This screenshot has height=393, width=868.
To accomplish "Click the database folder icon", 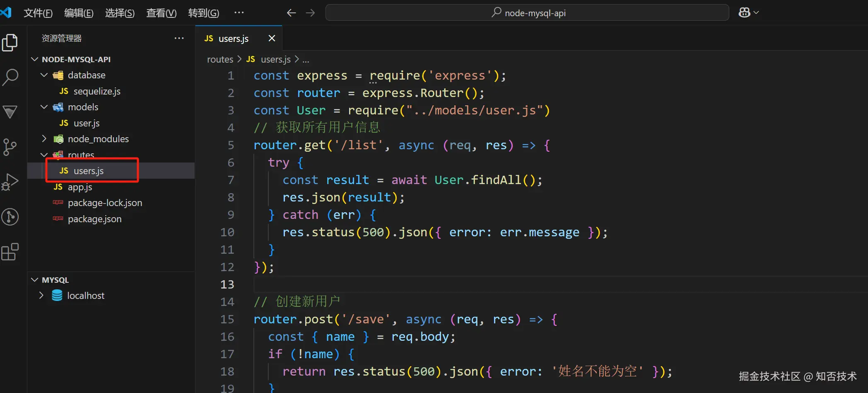I will tap(58, 75).
